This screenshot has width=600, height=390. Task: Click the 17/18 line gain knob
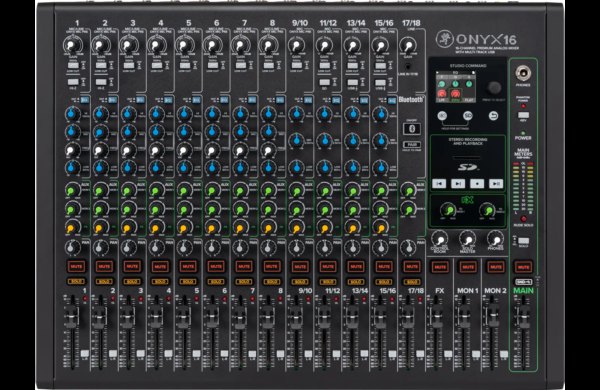[408, 46]
